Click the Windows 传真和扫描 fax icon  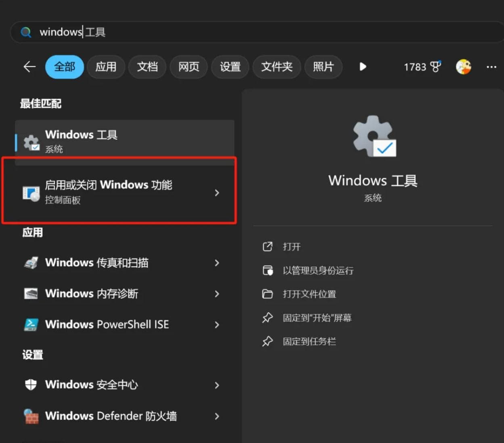coord(31,263)
